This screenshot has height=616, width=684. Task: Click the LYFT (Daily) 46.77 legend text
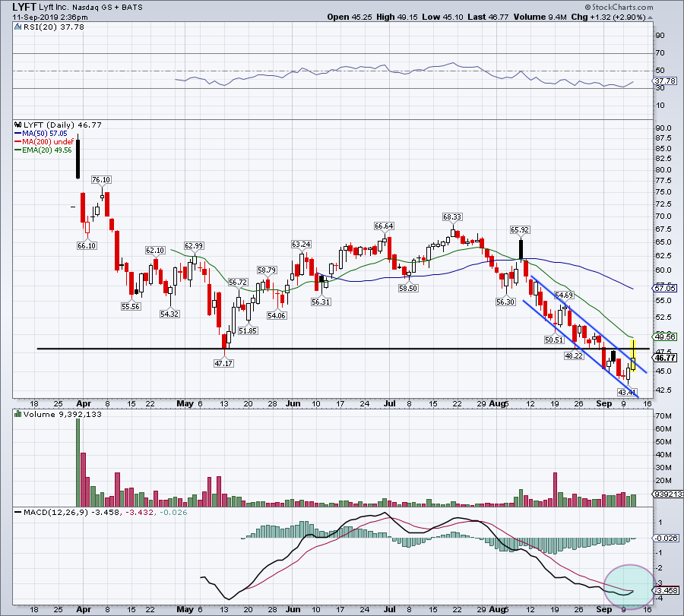[62, 125]
